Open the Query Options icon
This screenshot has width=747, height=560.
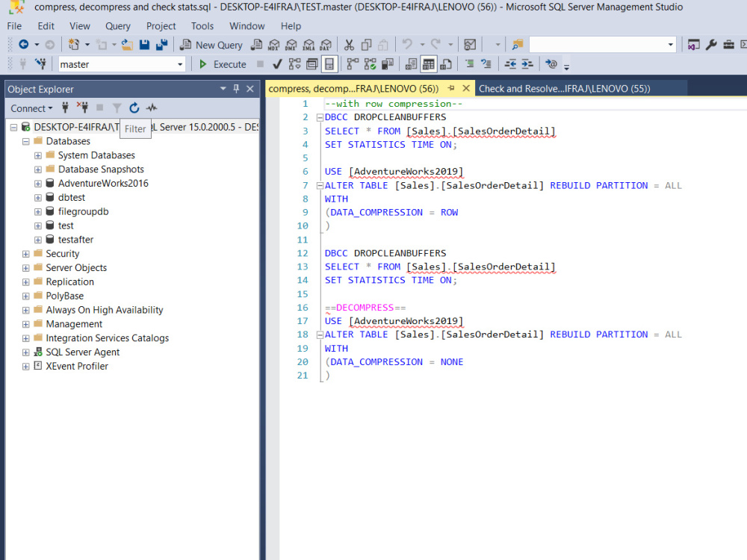pos(312,63)
